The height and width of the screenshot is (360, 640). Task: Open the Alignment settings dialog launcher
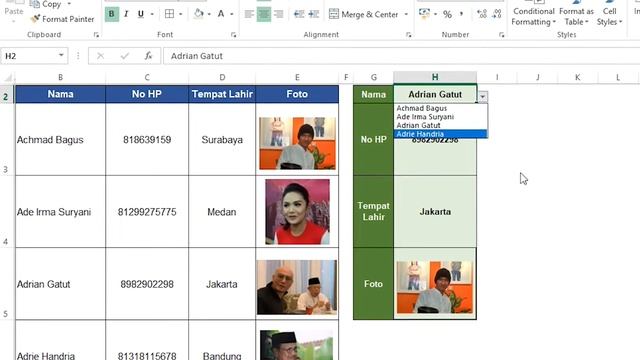click(409, 35)
